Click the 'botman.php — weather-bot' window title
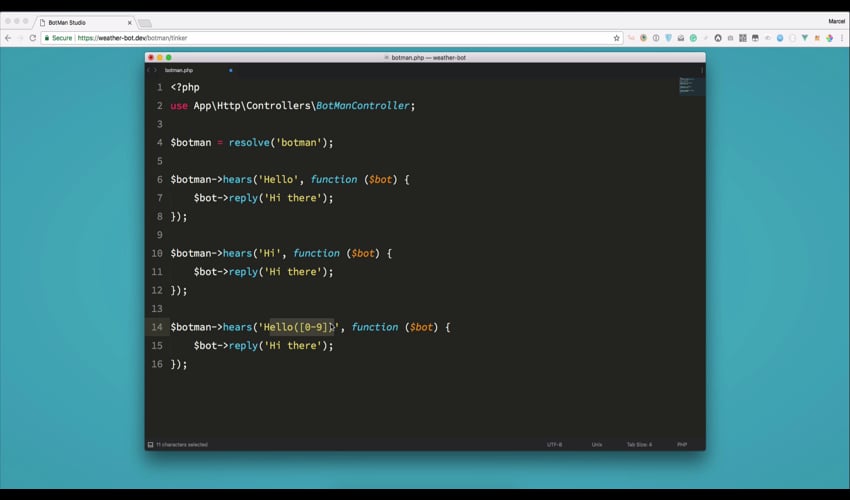The image size is (850, 500). tap(429, 57)
